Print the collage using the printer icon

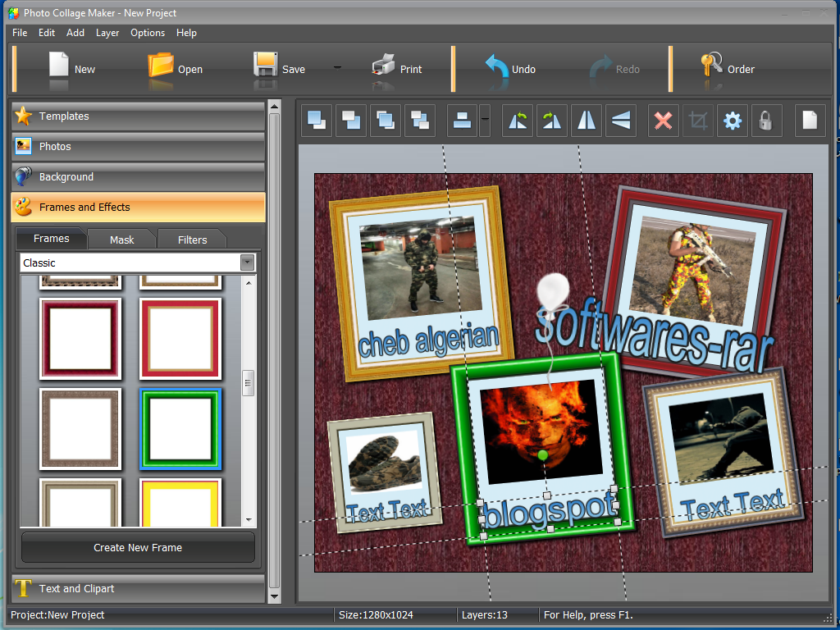(383, 64)
